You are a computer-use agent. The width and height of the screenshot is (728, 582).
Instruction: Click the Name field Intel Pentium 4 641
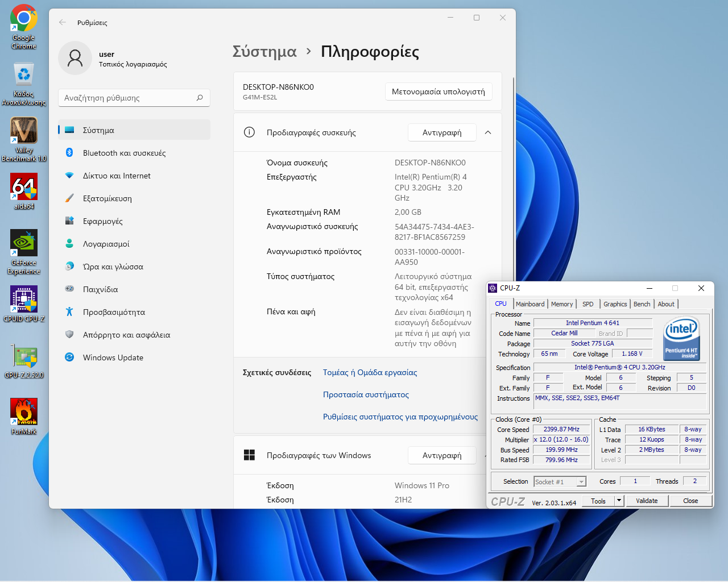[x=593, y=323]
